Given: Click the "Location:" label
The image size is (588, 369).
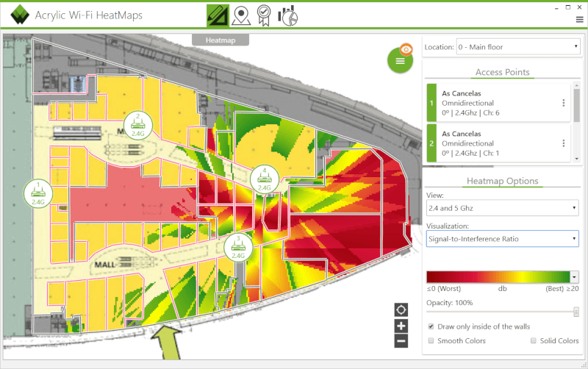Looking at the screenshot, I should tap(439, 47).
